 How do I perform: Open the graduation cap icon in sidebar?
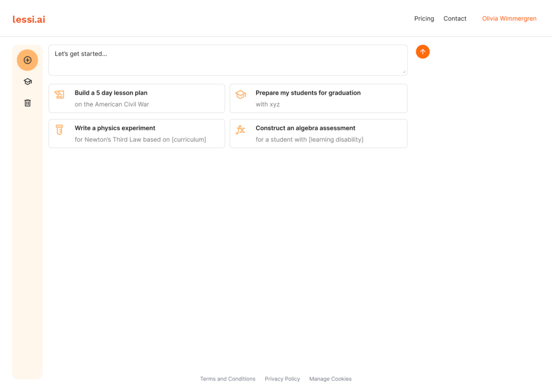click(27, 81)
